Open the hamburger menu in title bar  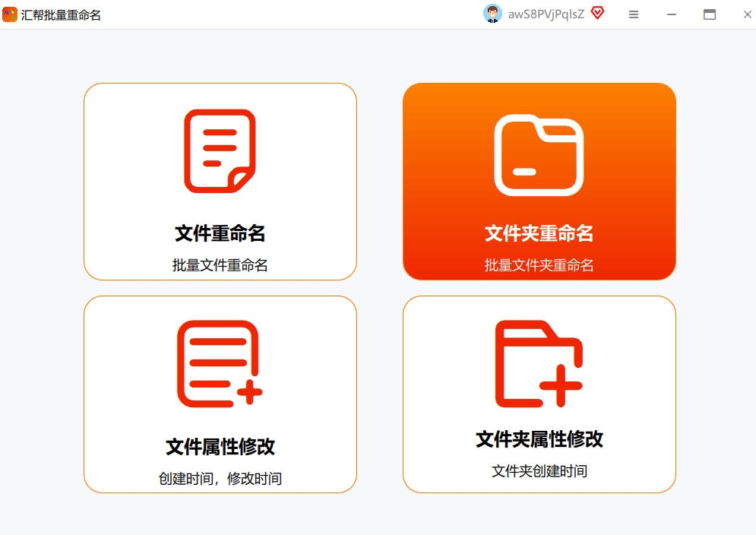point(634,14)
